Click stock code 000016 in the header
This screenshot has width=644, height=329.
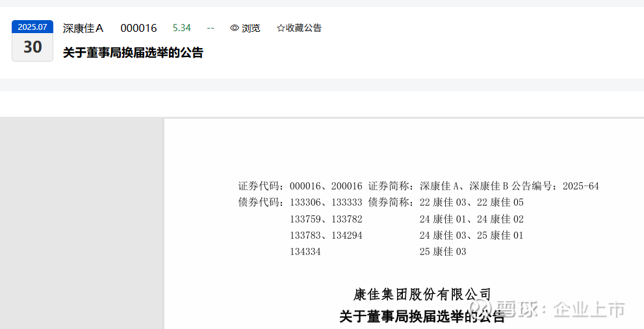pos(138,28)
